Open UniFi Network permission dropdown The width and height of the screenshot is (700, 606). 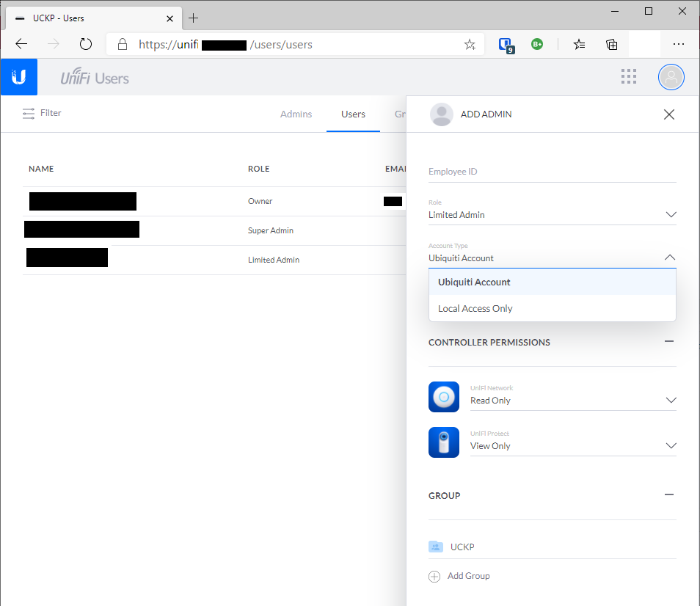click(573, 401)
